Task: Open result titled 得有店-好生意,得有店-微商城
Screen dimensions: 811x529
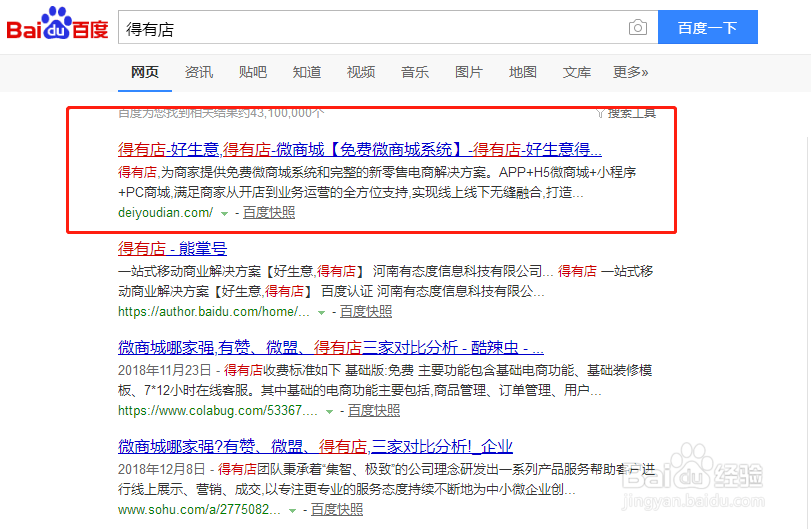Action: [359, 149]
